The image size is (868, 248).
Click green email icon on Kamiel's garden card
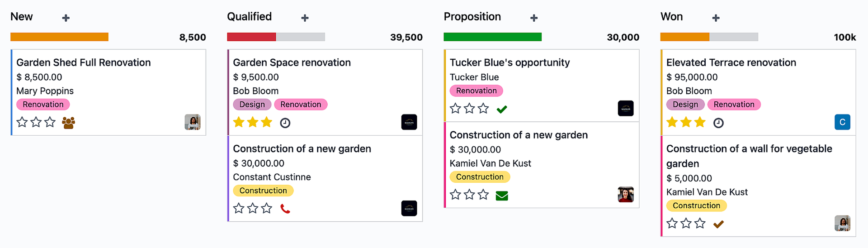point(502,196)
